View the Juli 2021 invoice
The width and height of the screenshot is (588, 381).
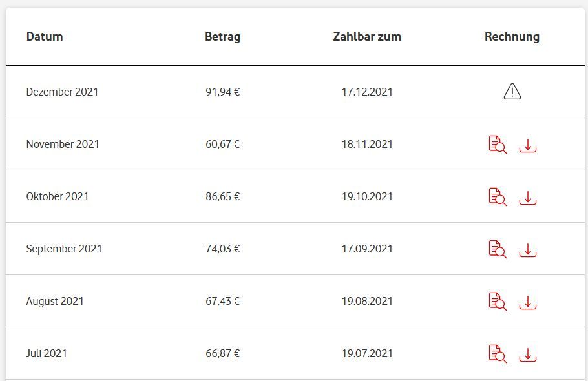coord(497,354)
